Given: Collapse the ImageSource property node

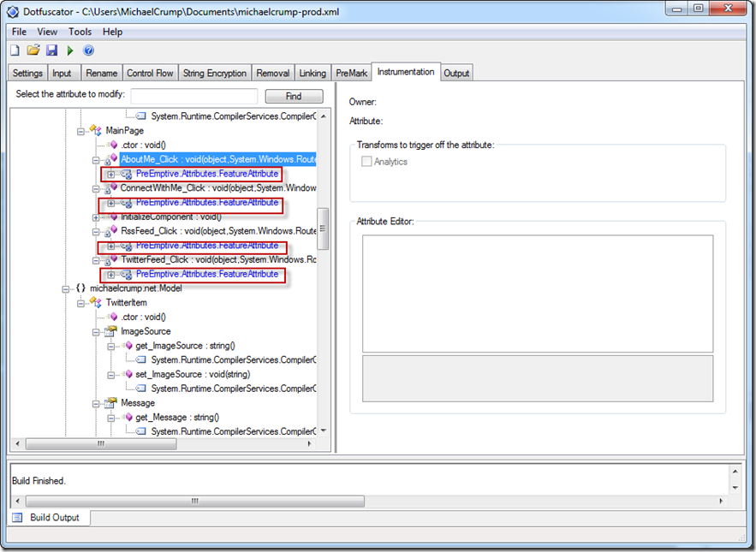Looking at the screenshot, I should (96, 332).
